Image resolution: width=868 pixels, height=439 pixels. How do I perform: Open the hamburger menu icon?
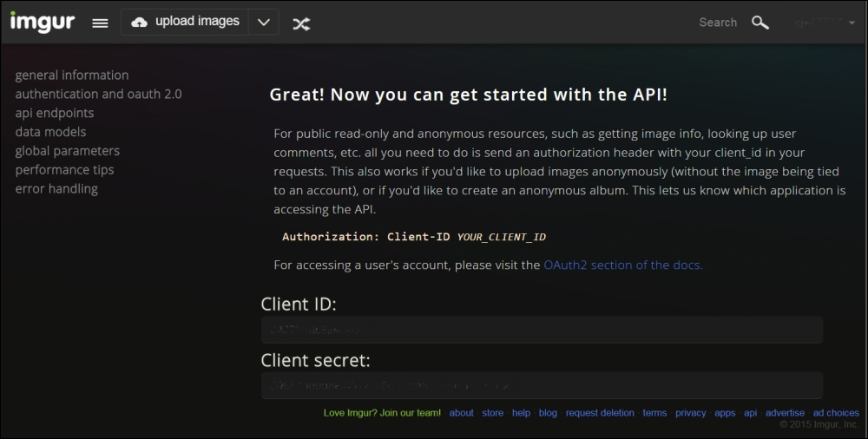click(100, 23)
